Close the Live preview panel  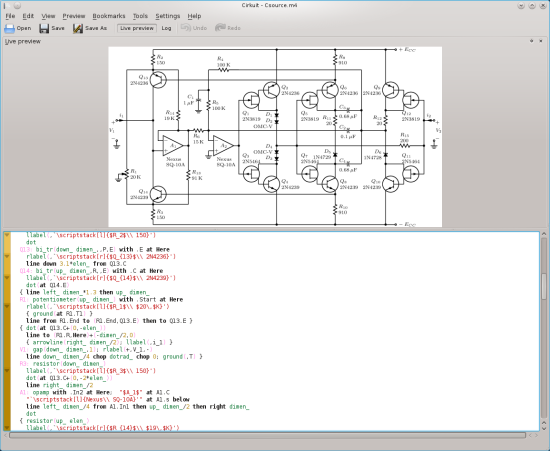pos(541,41)
